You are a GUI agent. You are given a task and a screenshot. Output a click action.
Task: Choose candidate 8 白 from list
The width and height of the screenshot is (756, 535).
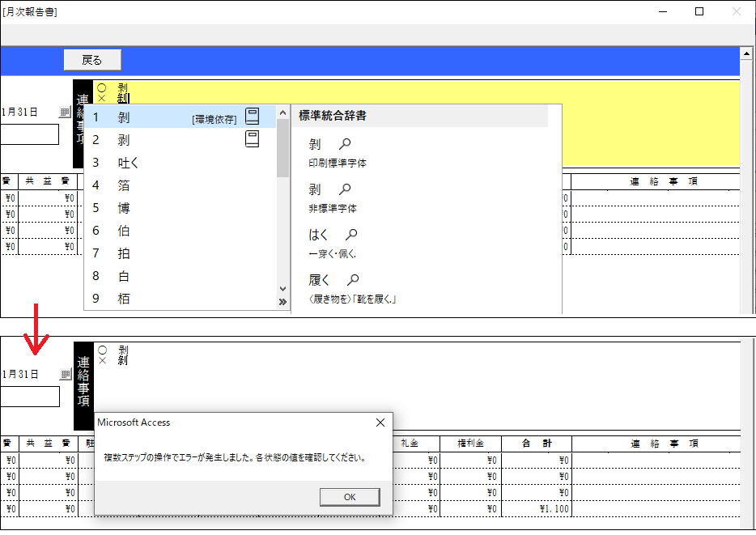[x=124, y=276]
